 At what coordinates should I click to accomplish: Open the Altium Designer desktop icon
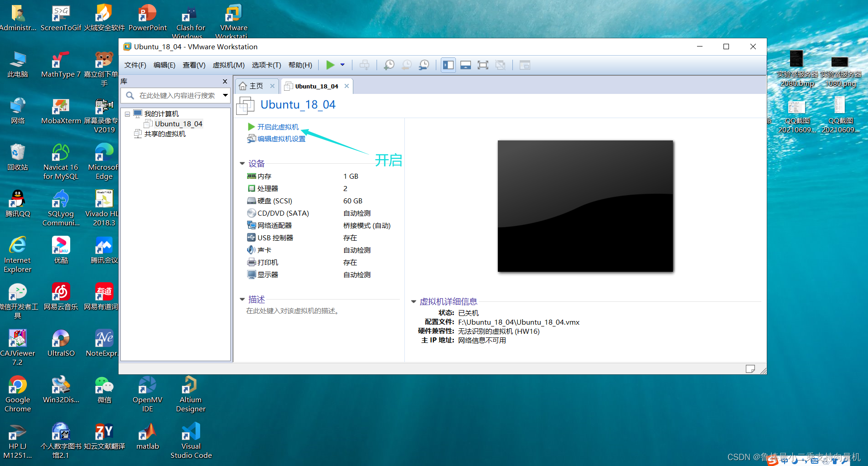point(191,394)
